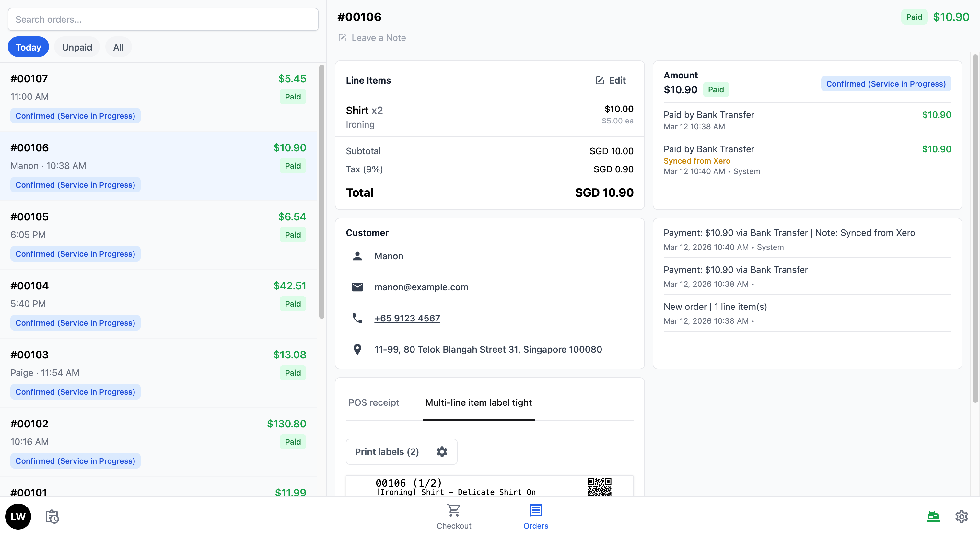This screenshot has width=980, height=536.
Task: Click the LW profile avatar
Action: [x=18, y=516]
